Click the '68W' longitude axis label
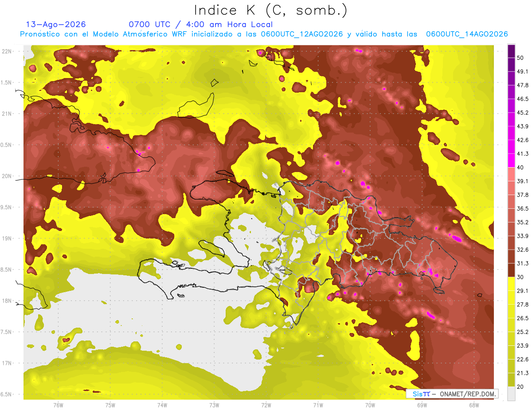 tap(473, 405)
